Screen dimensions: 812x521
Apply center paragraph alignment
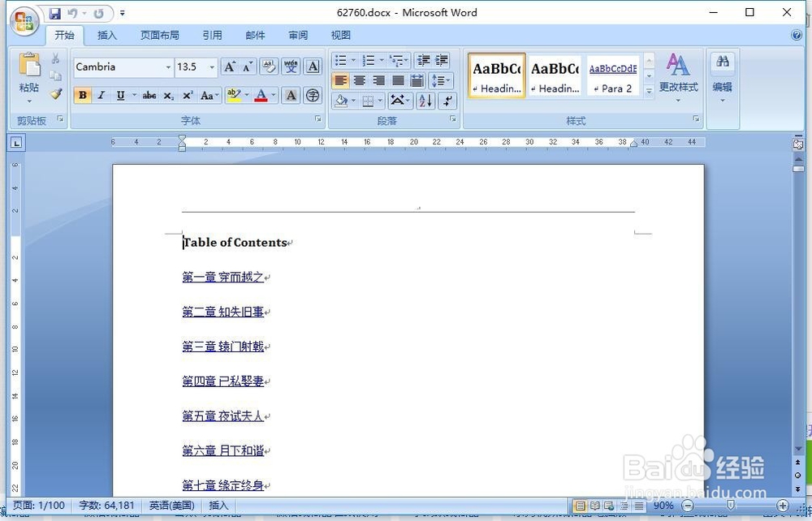pos(360,80)
